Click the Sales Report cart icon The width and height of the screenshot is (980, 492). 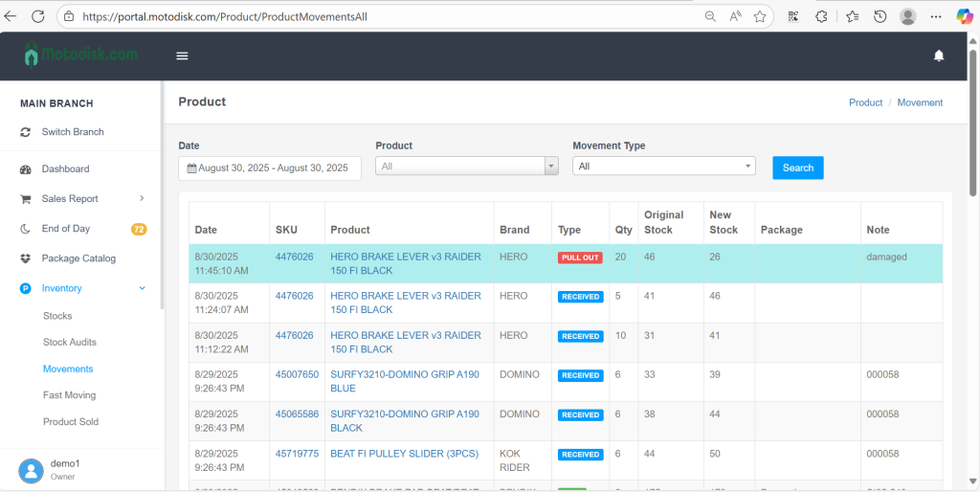point(26,199)
